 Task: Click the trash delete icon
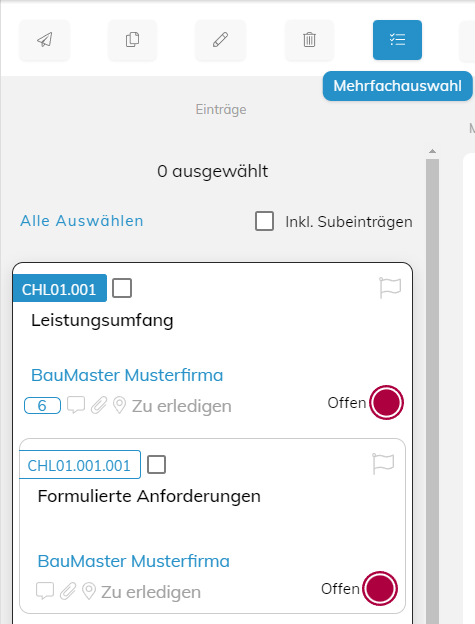pyautogui.click(x=309, y=40)
